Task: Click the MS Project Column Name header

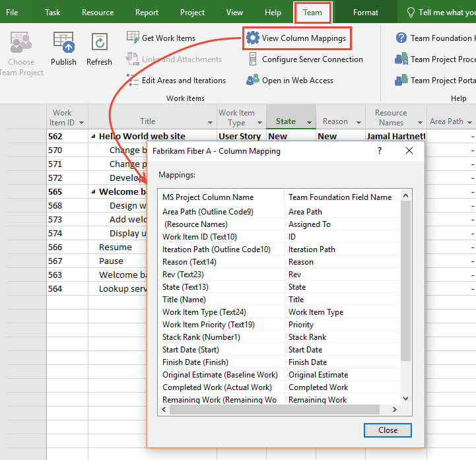Action: click(x=221, y=197)
